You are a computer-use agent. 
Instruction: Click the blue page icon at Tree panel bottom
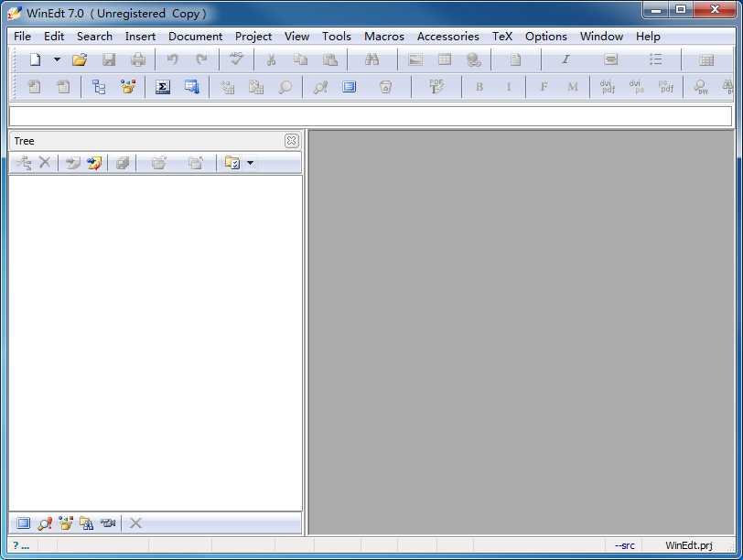click(x=23, y=523)
